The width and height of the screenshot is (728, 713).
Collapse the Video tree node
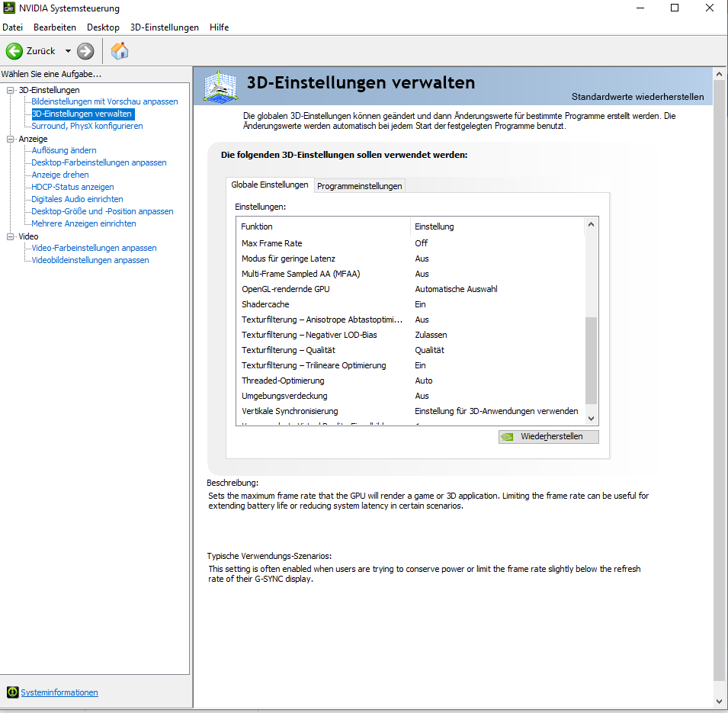[10, 236]
